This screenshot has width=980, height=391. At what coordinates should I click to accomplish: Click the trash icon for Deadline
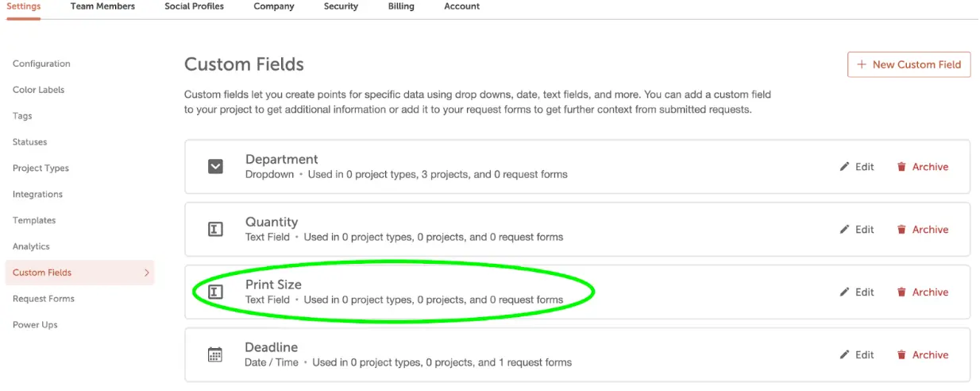[x=901, y=355]
